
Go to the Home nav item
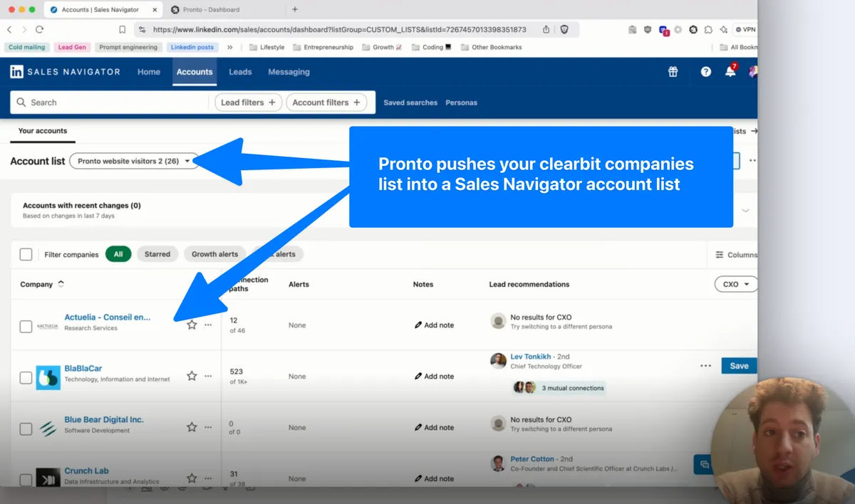tap(149, 72)
